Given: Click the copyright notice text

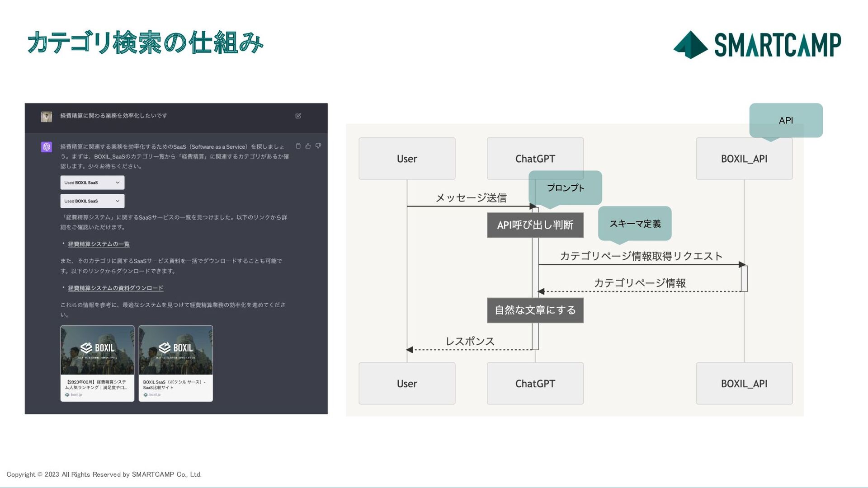Looking at the screenshot, I should tap(104, 474).
